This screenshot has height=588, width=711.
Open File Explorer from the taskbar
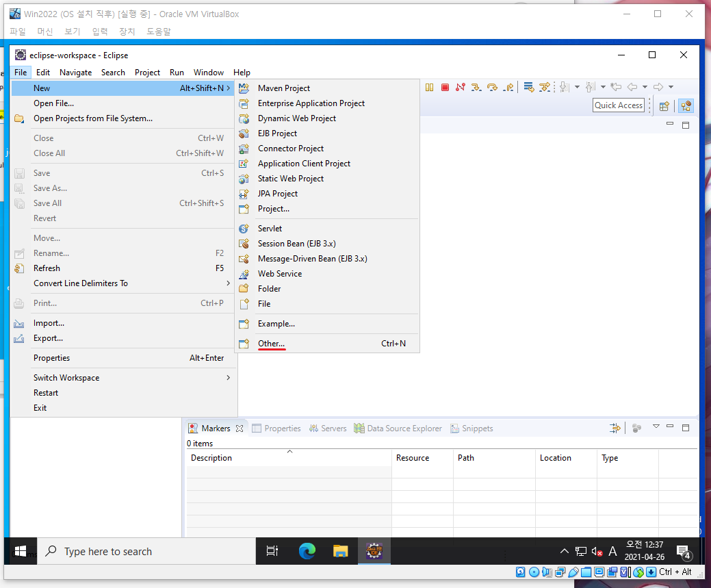coord(340,551)
